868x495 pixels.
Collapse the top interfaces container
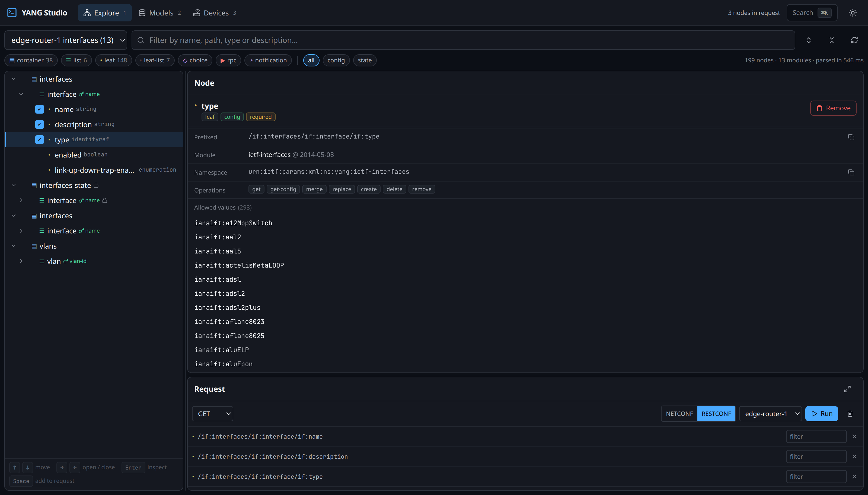click(x=14, y=79)
